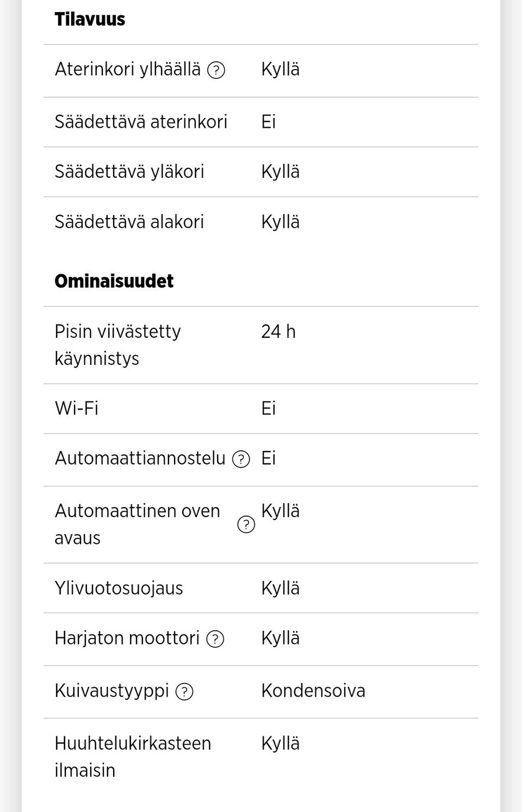Viewport: 522px width, 812px height.
Task: Click the 24 h delayed start value
Action: click(278, 332)
